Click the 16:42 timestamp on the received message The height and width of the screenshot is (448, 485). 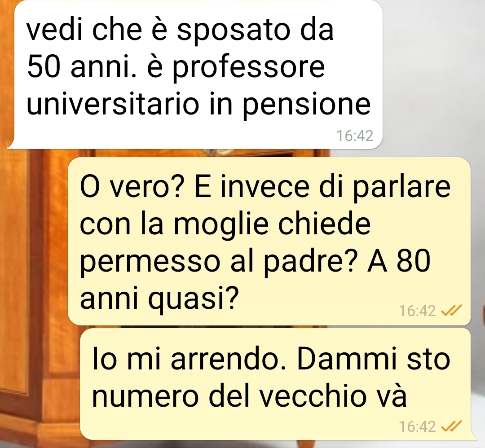coord(355,136)
